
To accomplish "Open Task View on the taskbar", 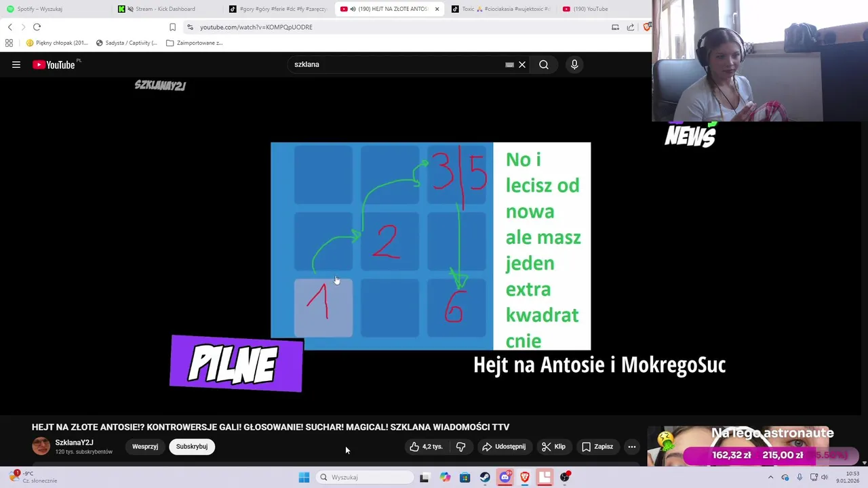I will tap(425, 477).
